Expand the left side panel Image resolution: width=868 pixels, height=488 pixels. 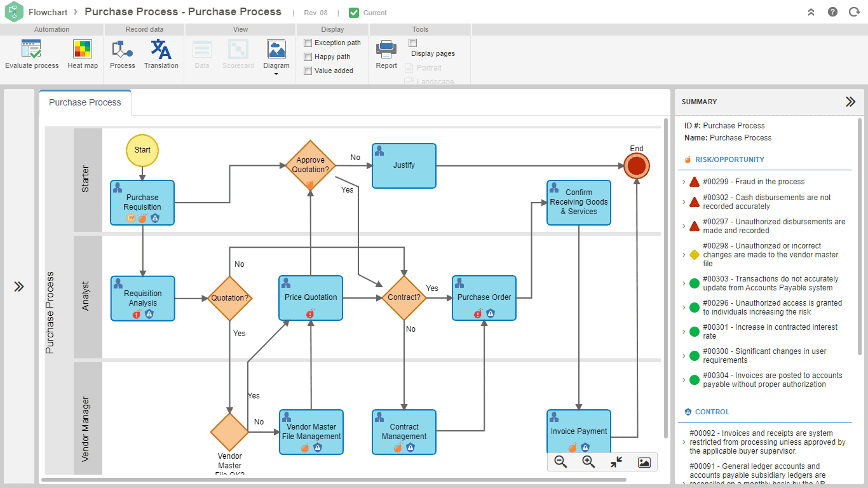click(19, 287)
